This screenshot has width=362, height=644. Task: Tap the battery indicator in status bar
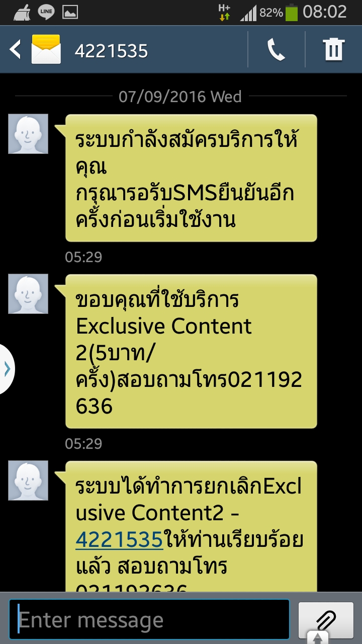pos(292,12)
